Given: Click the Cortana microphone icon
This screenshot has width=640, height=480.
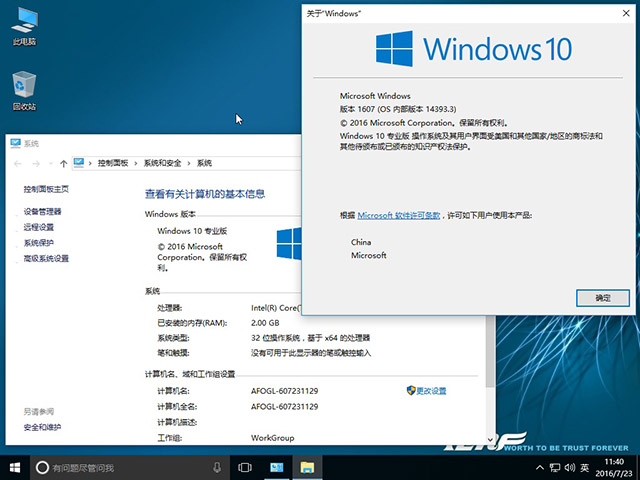Looking at the screenshot, I should pyautogui.click(x=217, y=467).
